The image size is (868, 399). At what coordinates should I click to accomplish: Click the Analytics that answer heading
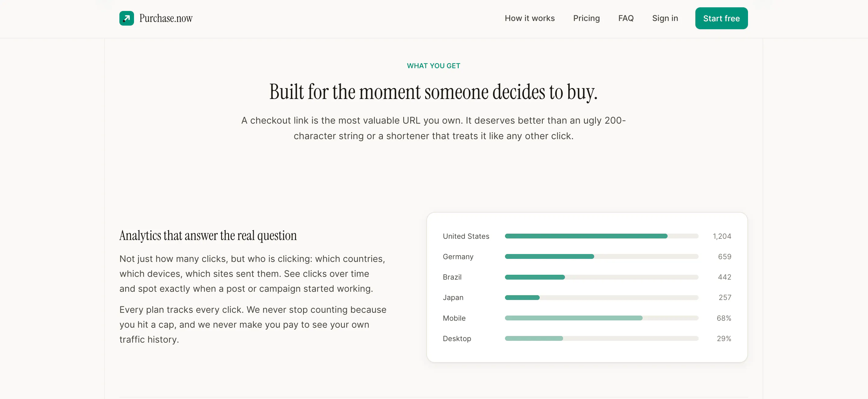pos(208,235)
